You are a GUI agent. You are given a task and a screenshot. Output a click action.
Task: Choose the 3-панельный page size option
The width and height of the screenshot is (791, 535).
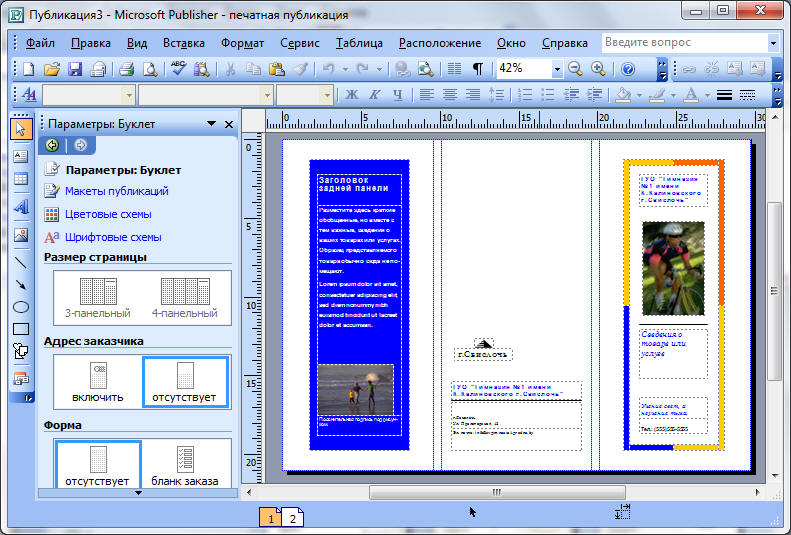pos(98,298)
